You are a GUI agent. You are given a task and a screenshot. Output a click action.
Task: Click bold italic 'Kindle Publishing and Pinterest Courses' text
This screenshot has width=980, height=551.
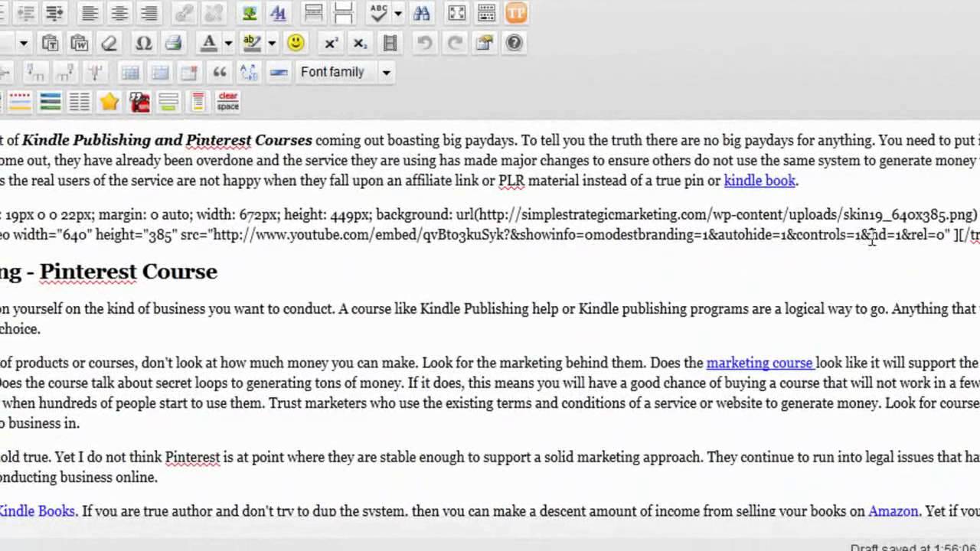point(167,141)
